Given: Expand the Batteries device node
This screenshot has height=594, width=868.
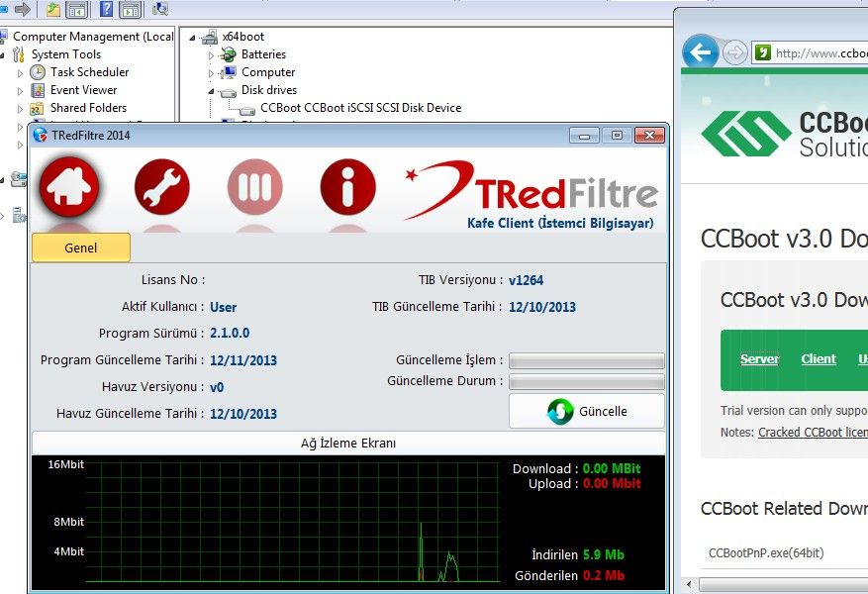Looking at the screenshot, I should (x=212, y=55).
